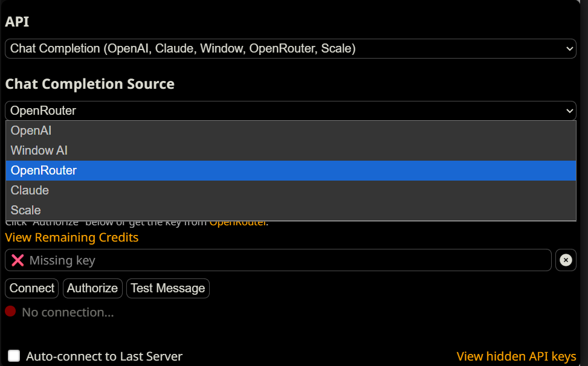
Task: Click the API heading text
Action: coord(17,22)
